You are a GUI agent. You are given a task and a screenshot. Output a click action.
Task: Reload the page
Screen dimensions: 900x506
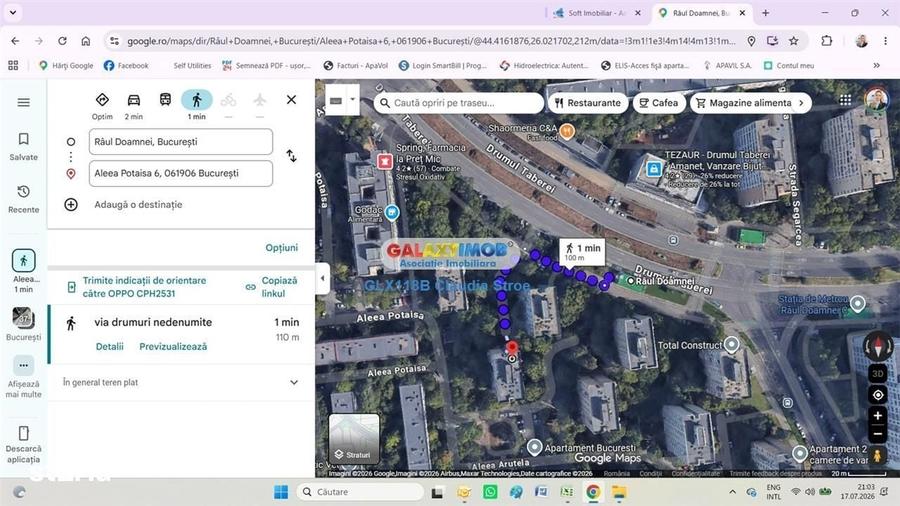point(62,41)
